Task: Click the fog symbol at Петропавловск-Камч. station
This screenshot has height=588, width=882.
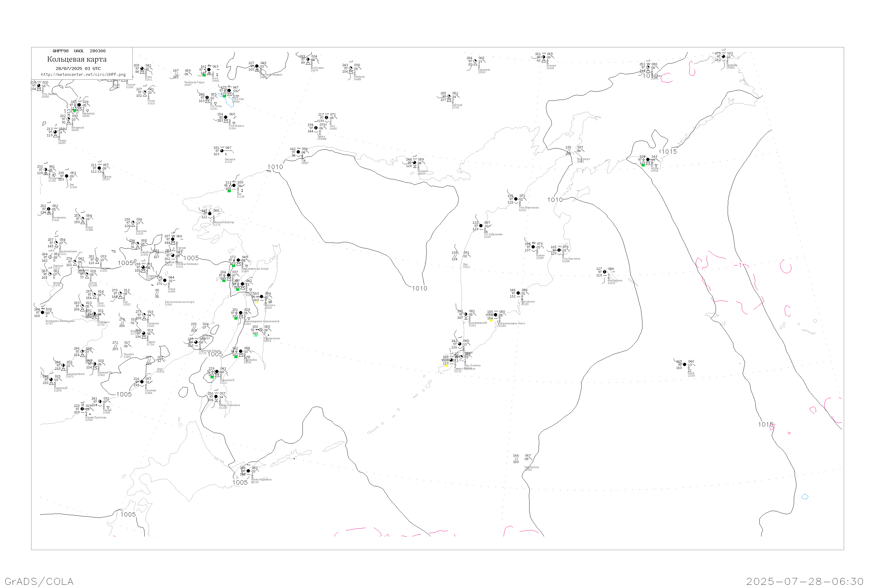Action: tap(491, 315)
